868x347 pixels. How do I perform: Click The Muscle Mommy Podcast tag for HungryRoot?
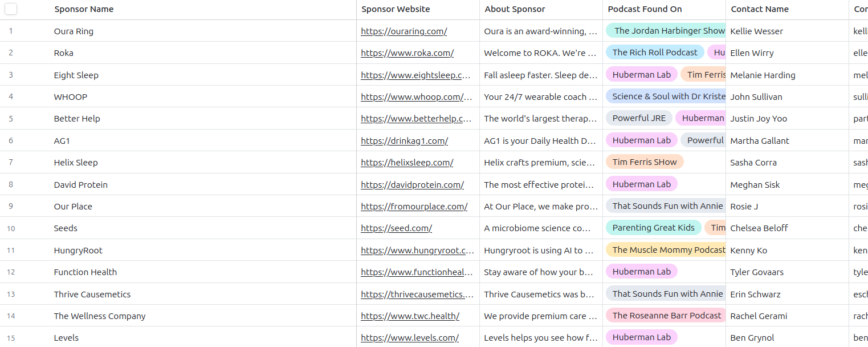tap(666, 250)
